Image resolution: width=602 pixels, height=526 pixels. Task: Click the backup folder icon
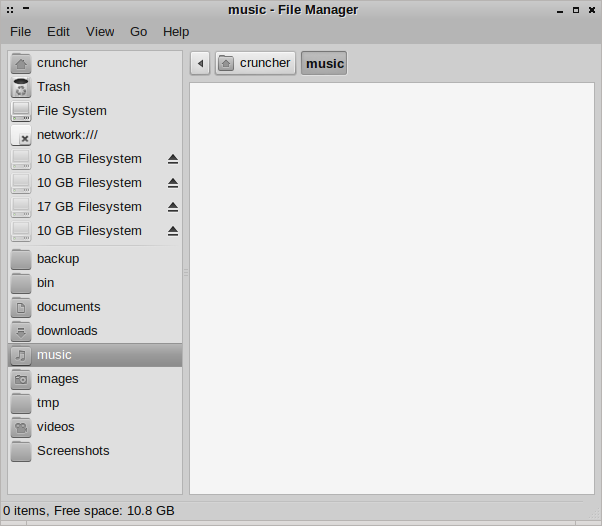[21, 259]
